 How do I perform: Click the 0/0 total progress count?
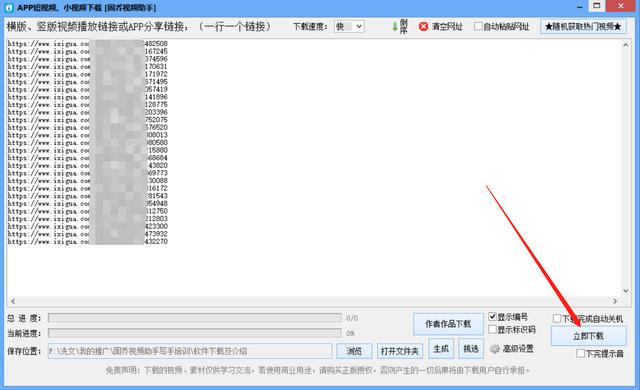(x=352, y=318)
